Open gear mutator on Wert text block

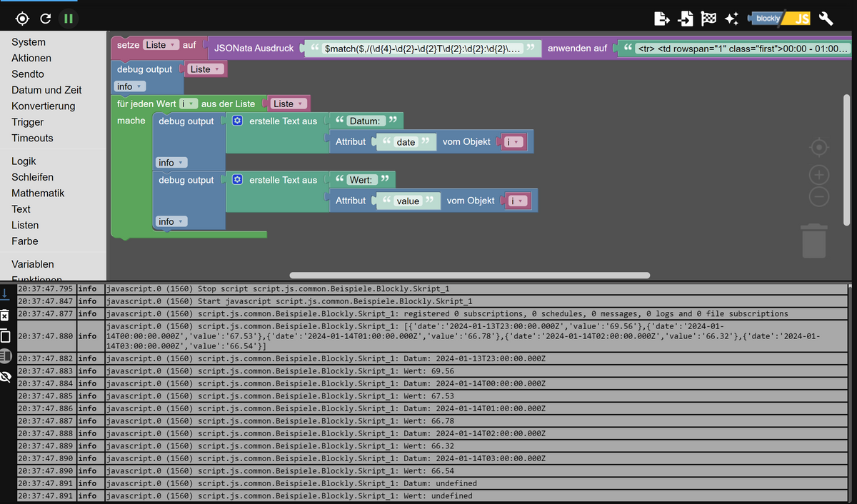click(x=238, y=180)
